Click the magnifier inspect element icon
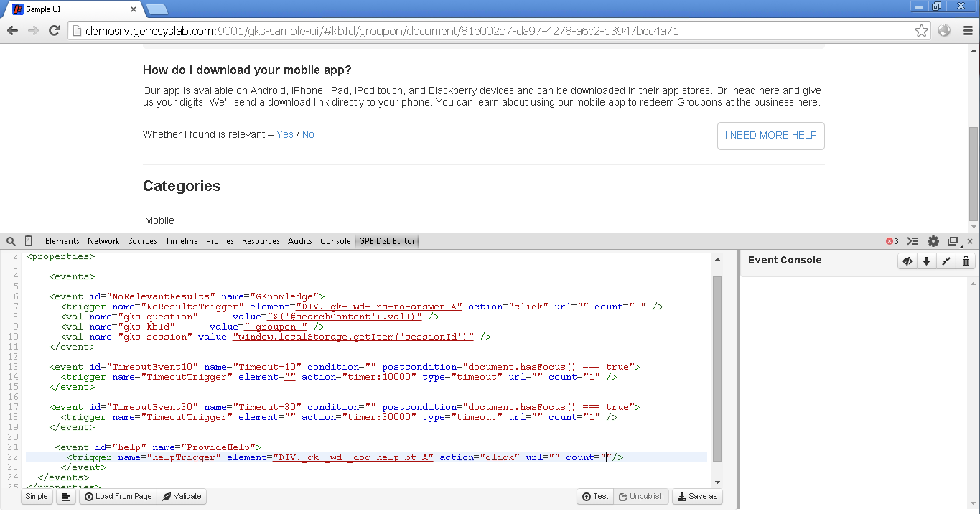This screenshot has height=514, width=980. (11, 241)
